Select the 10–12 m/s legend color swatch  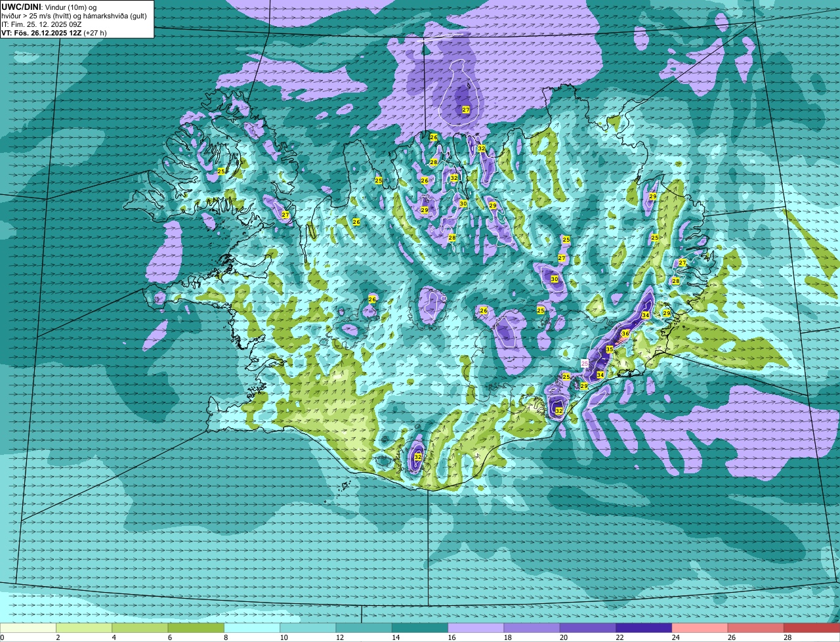[308, 628]
